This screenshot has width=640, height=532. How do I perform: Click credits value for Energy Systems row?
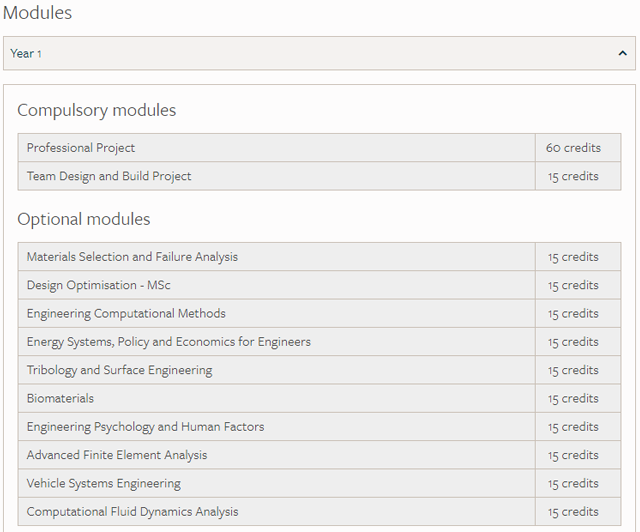click(573, 342)
